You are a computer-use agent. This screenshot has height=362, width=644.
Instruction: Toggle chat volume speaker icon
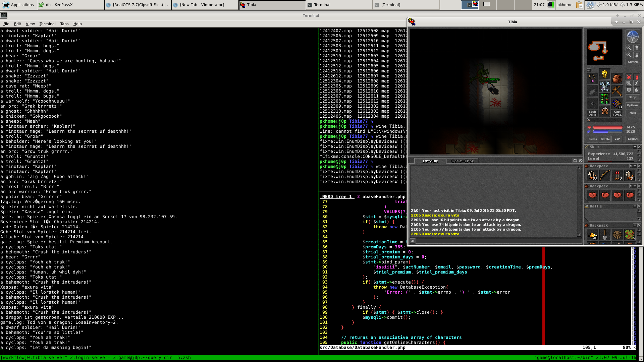413,241
